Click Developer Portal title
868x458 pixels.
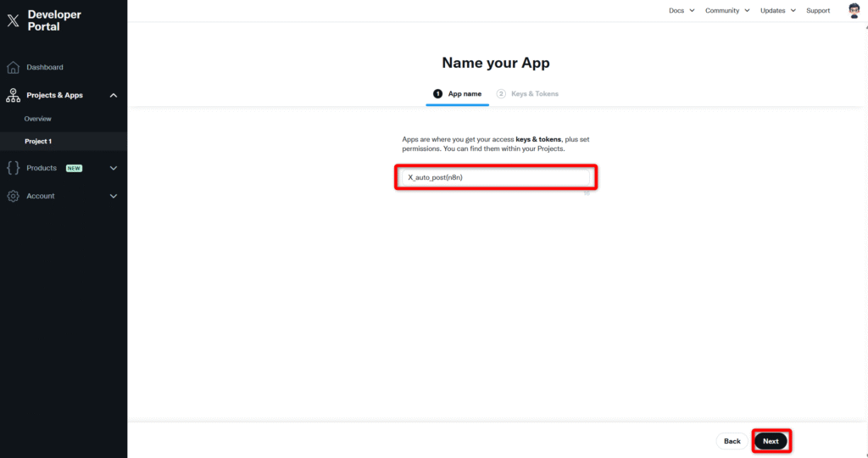(x=54, y=20)
